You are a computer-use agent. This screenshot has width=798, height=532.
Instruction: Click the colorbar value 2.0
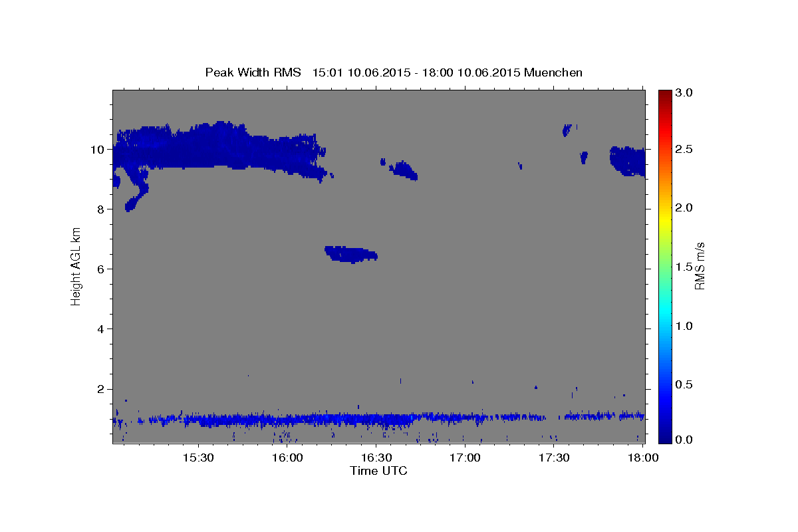684,208
